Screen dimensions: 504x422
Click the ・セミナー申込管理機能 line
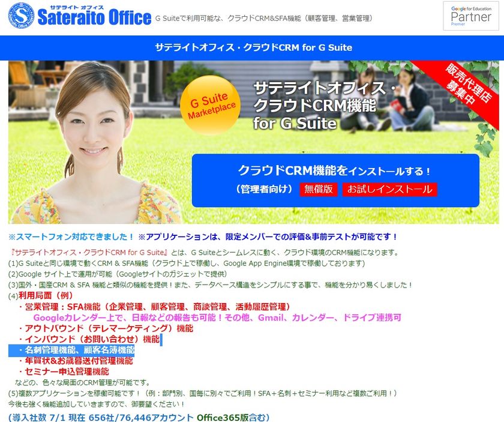[64, 372]
